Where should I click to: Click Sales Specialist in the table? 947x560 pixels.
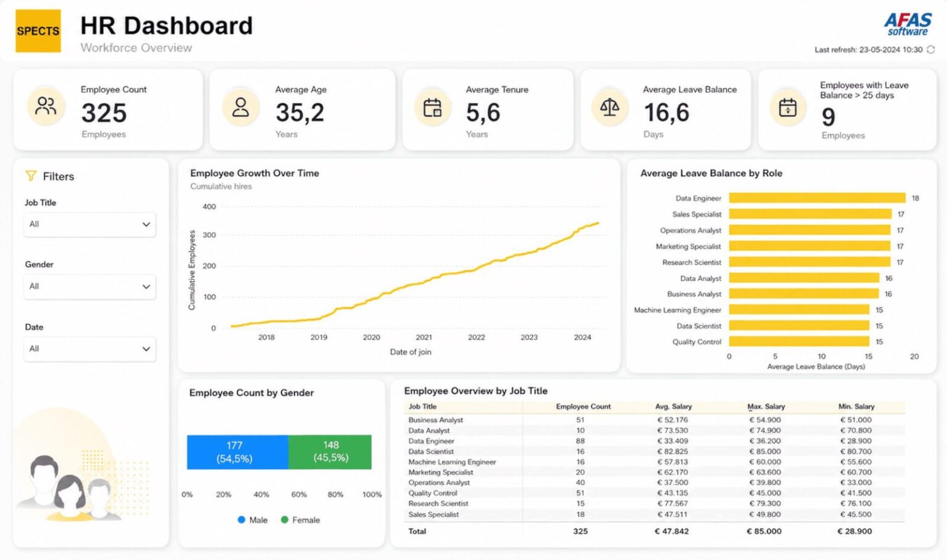pos(433,514)
